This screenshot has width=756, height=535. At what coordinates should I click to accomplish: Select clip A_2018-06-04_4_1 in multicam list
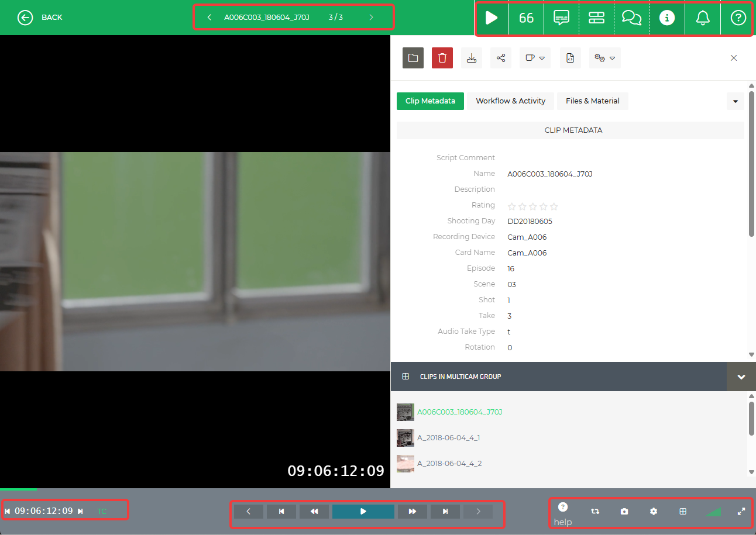click(449, 438)
